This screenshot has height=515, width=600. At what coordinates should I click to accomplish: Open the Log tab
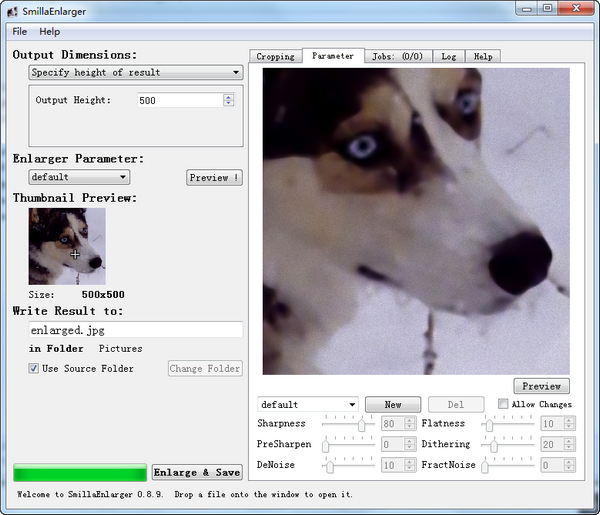pos(448,57)
